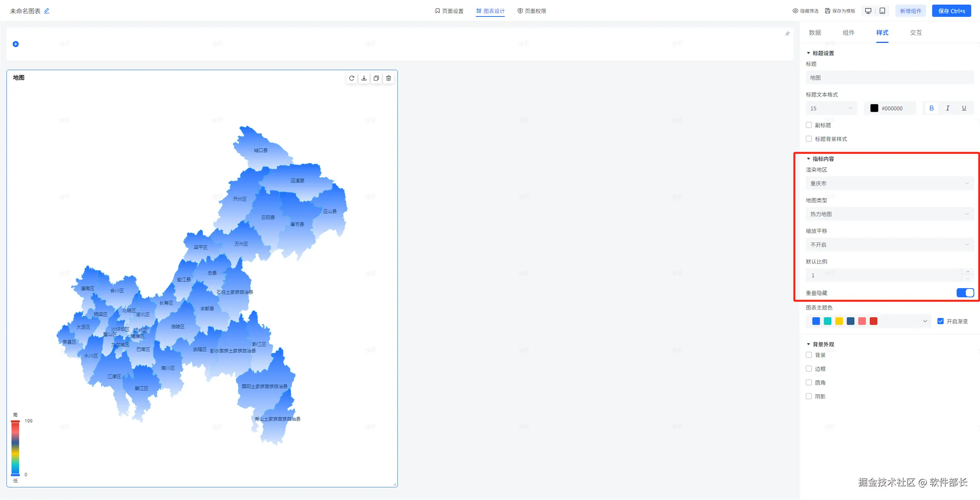Click the black #000000 title color swatch
The height and width of the screenshot is (500, 980).
[x=874, y=108]
